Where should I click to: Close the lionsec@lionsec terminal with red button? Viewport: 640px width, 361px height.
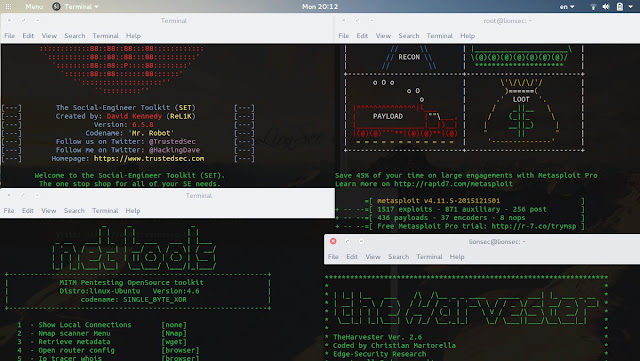(333, 241)
